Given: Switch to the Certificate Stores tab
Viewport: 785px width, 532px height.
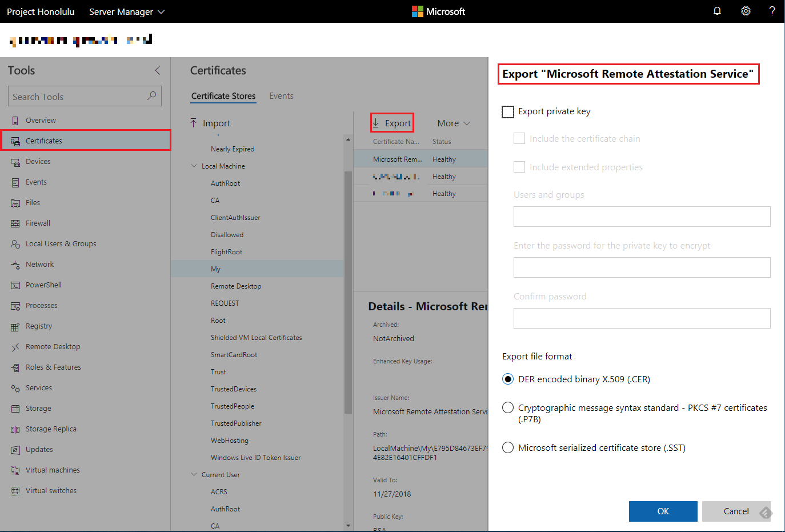Looking at the screenshot, I should click(223, 96).
